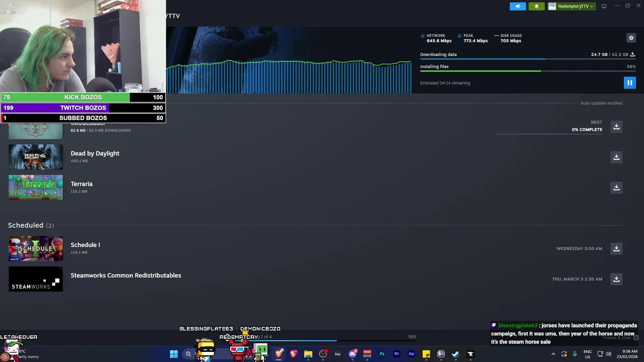
Task: Open the Windows Start menu
Action: pyautogui.click(x=174, y=354)
